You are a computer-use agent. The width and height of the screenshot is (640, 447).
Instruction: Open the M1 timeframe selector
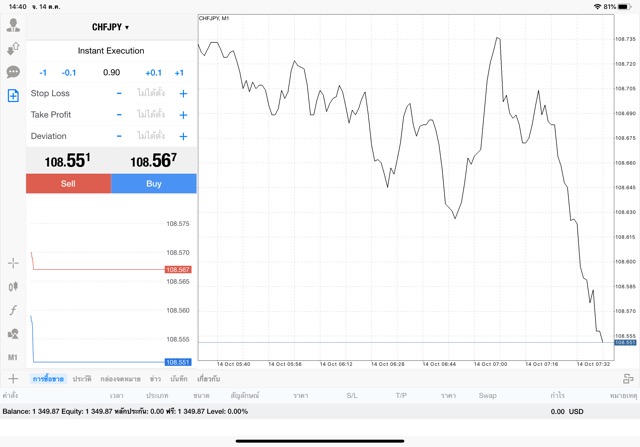pyautogui.click(x=13, y=357)
